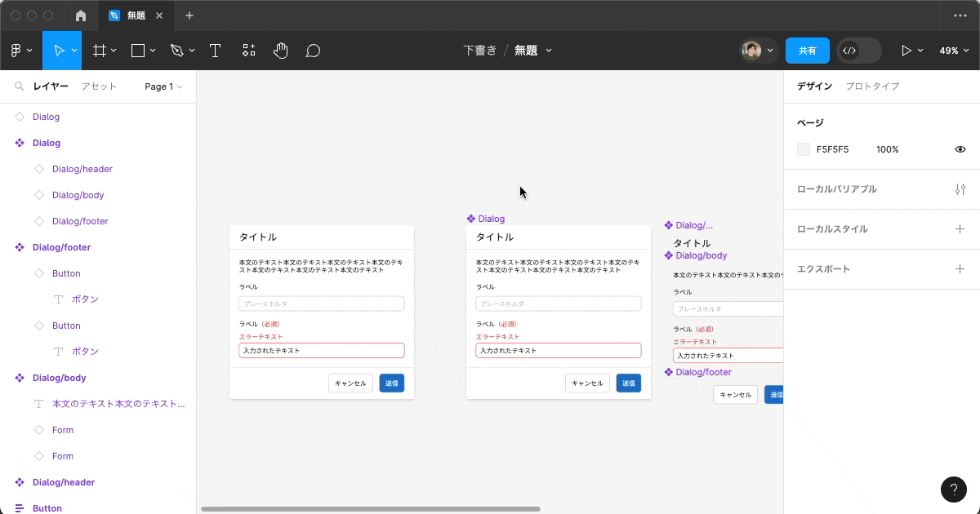Select the Text tool in toolbar

(x=216, y=51)
